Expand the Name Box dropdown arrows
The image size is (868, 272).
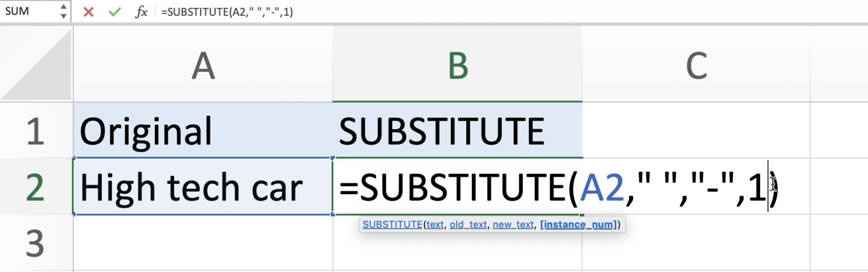(63, 12)
